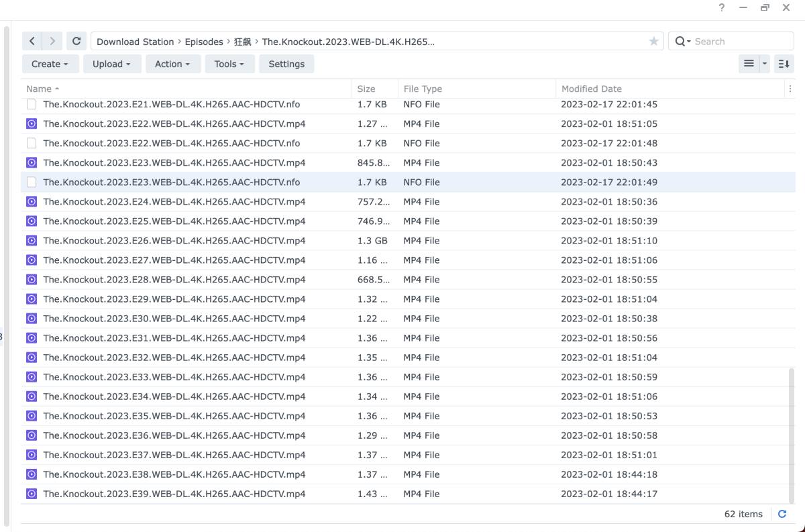Open the column options three-dot menu
This screenshot has height=532, width=805.
pos(790,89)
